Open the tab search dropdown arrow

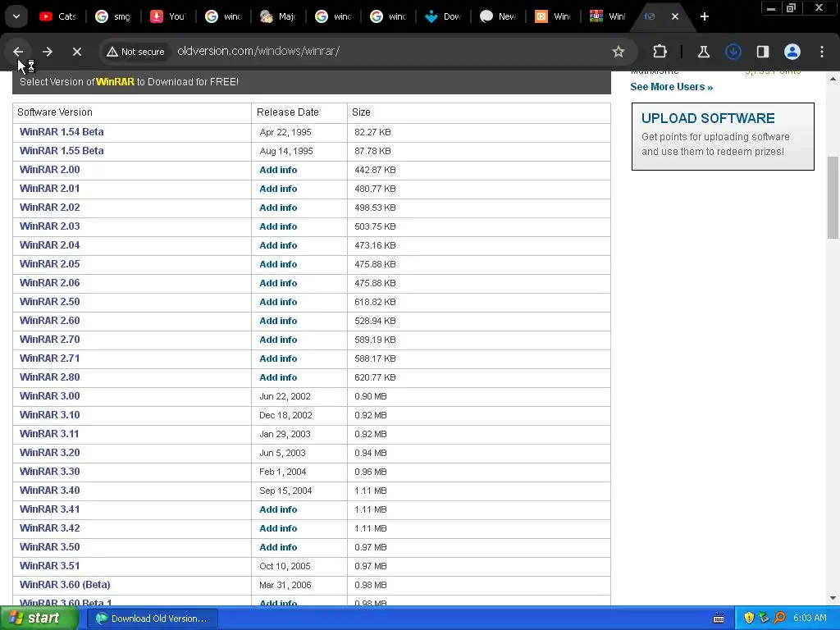click(x=16, y=16)
